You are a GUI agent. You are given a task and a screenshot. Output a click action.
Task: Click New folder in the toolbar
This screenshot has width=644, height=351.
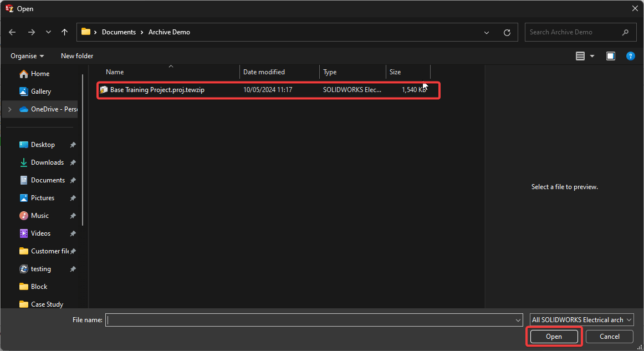pyautogui.click(x=77, y=56)
